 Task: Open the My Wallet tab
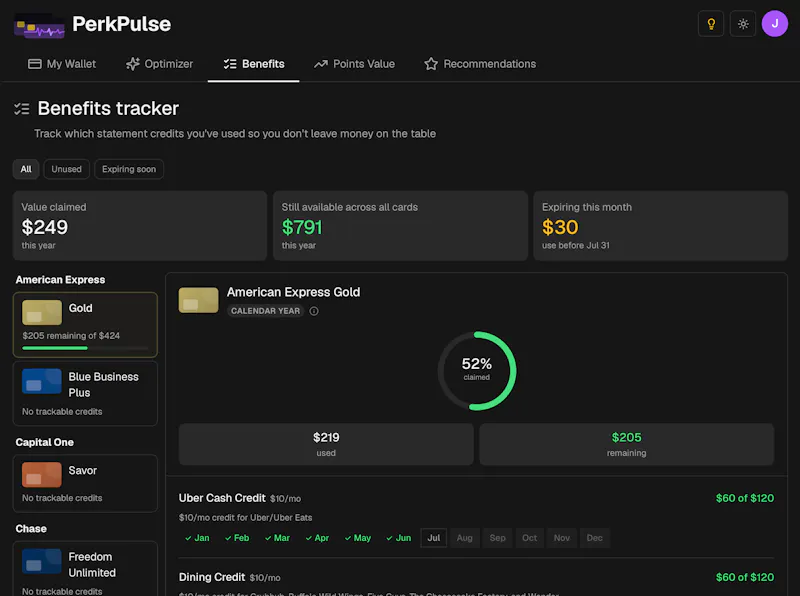(x=62, y=64)
